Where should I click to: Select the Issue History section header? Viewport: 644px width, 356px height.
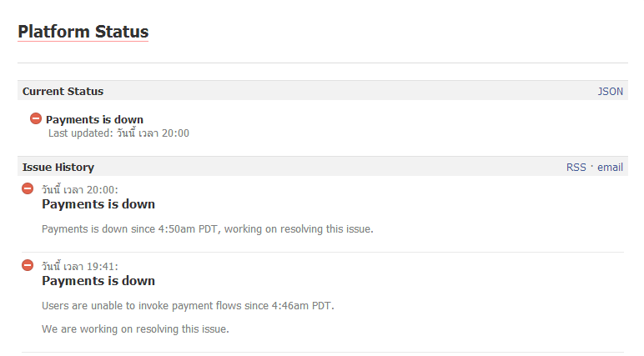coord(58,167)
